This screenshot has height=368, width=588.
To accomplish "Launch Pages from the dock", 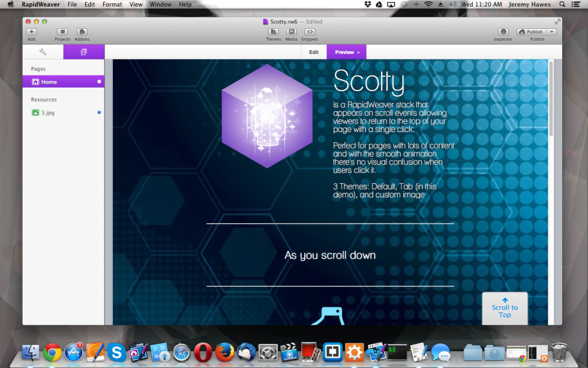I will click(95, 352).
